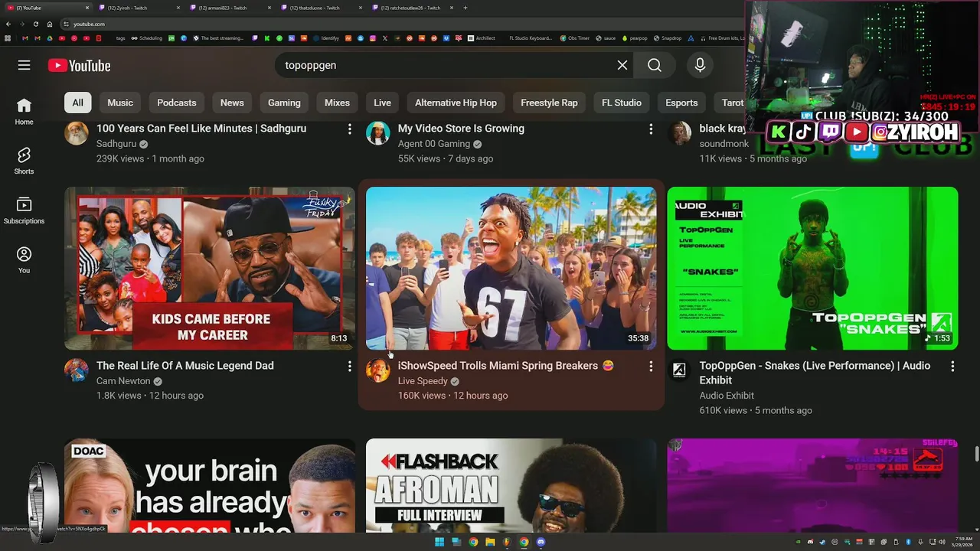Open the You page in sidebar
The image size is (980, 551).
(24, 260)
